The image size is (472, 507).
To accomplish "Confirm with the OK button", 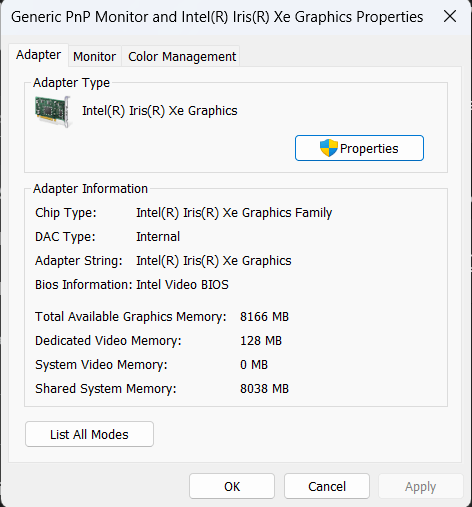I will 232,486.
